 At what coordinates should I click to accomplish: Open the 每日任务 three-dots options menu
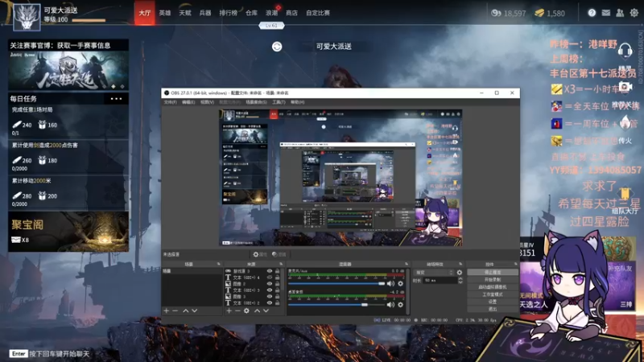tap(116, 98)
